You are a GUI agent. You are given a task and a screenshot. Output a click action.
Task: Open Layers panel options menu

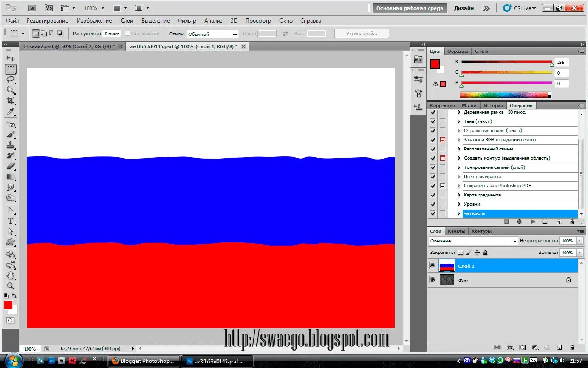(x=580, y=231)
